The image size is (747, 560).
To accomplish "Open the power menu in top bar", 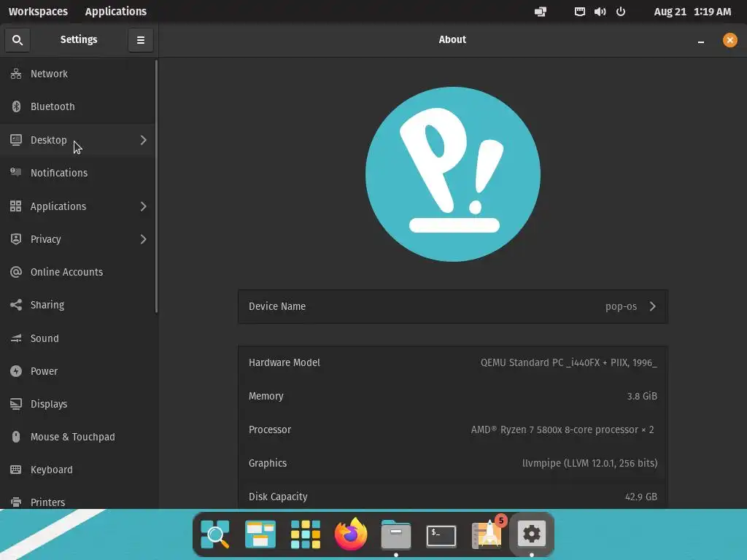I will coord(621,12).
